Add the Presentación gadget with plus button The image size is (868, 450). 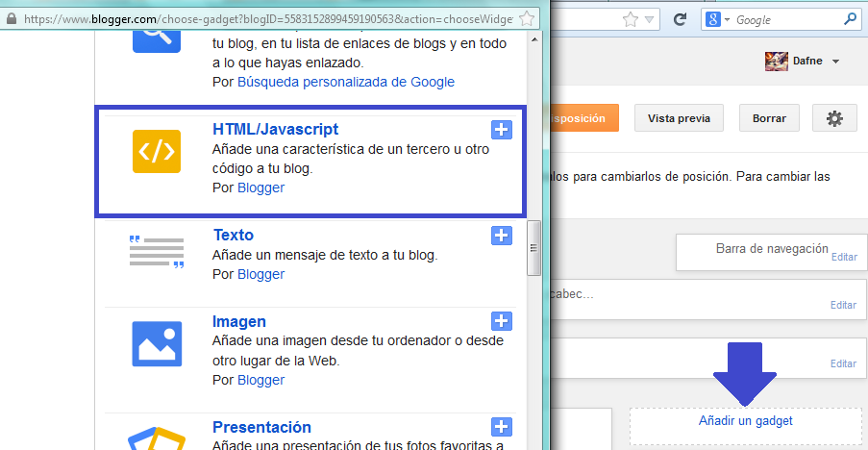coord(502,427)
